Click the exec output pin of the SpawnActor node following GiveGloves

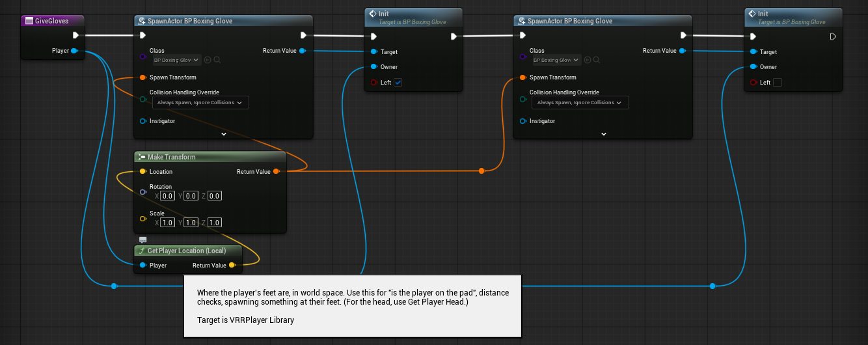tap(303, 35)
